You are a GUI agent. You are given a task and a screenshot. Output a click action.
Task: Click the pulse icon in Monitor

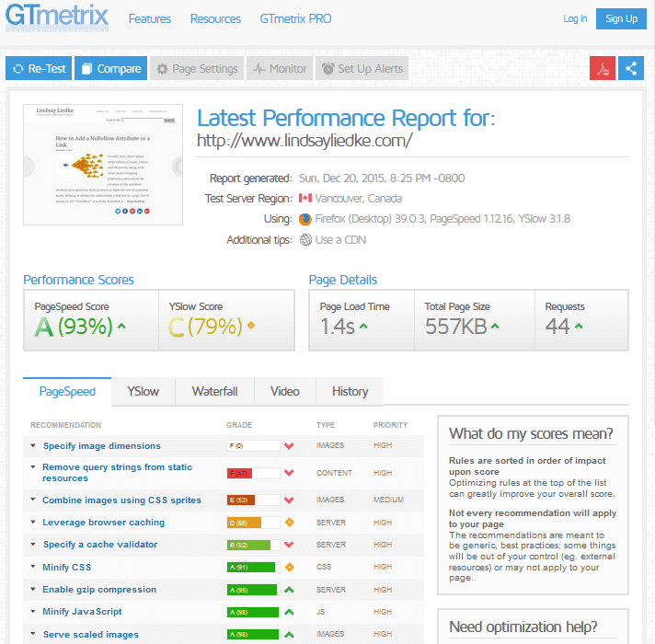tap(259, 68)
